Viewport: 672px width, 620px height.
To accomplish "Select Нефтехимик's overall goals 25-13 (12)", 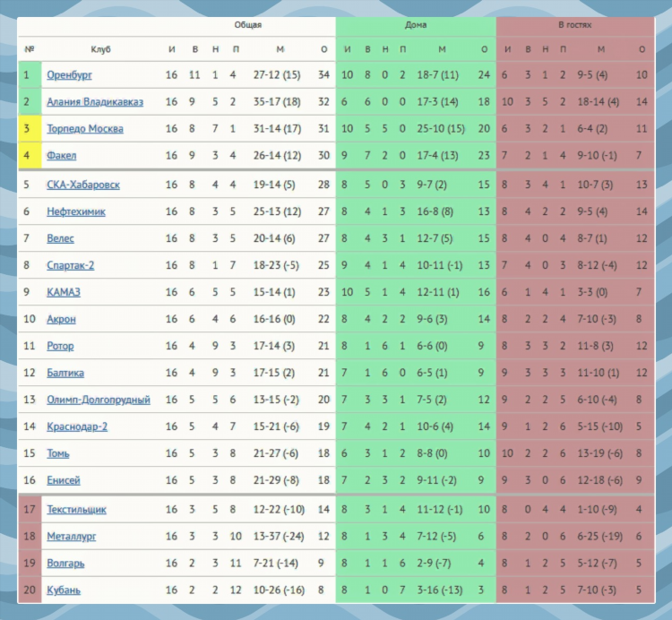I will pyautogui.click(x=277, y=211).
